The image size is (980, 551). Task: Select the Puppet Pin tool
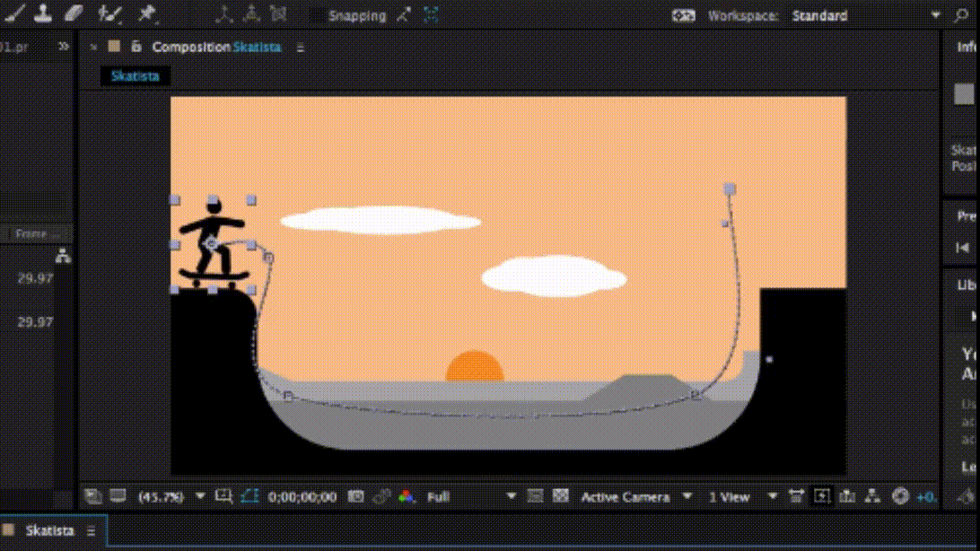click(146, 13)
